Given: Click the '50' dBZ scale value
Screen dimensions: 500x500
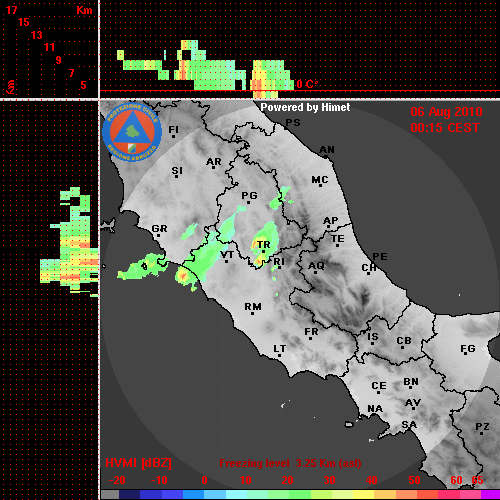Looking at the screenshot, I should tap(414, 480).
